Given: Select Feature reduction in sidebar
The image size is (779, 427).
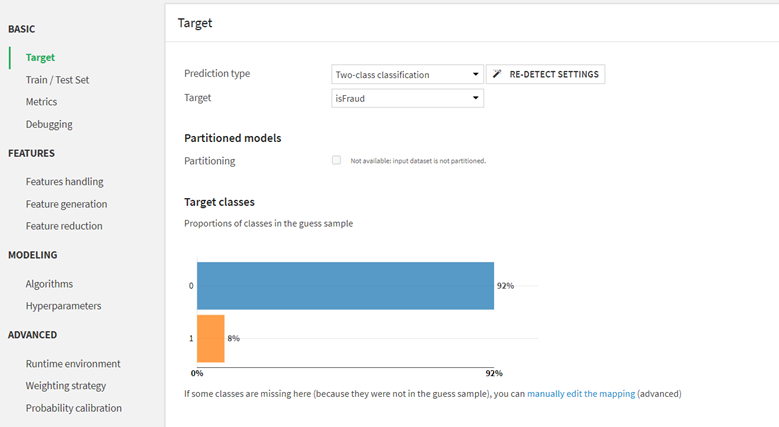Looking at the screenshot, I should coord(64,226).
